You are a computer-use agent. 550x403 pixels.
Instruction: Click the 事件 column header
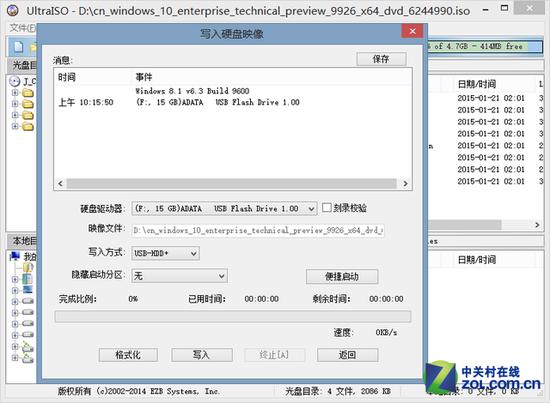point(144,77)
